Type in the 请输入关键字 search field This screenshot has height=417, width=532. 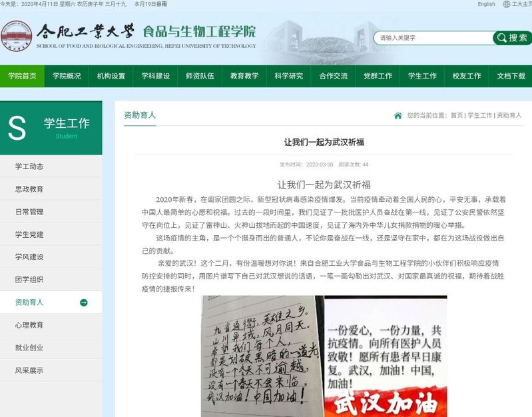[433, 38]
